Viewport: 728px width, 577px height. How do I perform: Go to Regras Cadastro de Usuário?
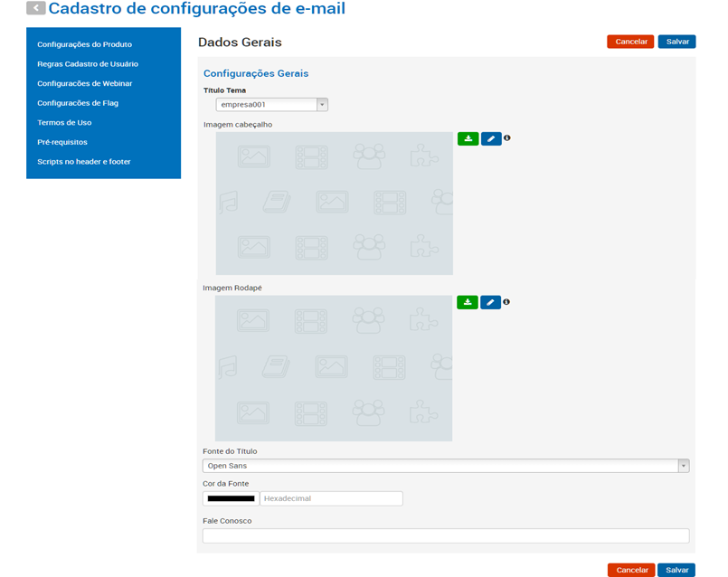click(x=88, y=64)
